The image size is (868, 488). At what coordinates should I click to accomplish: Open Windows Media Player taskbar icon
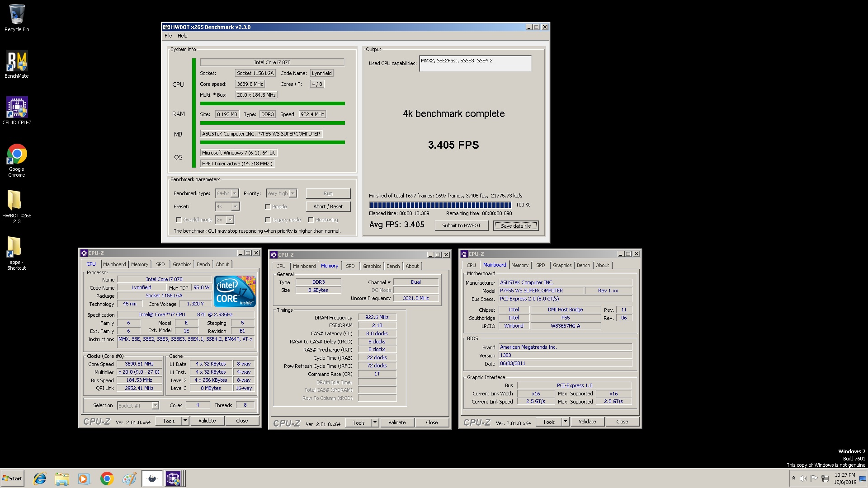[x=84, y=479]
